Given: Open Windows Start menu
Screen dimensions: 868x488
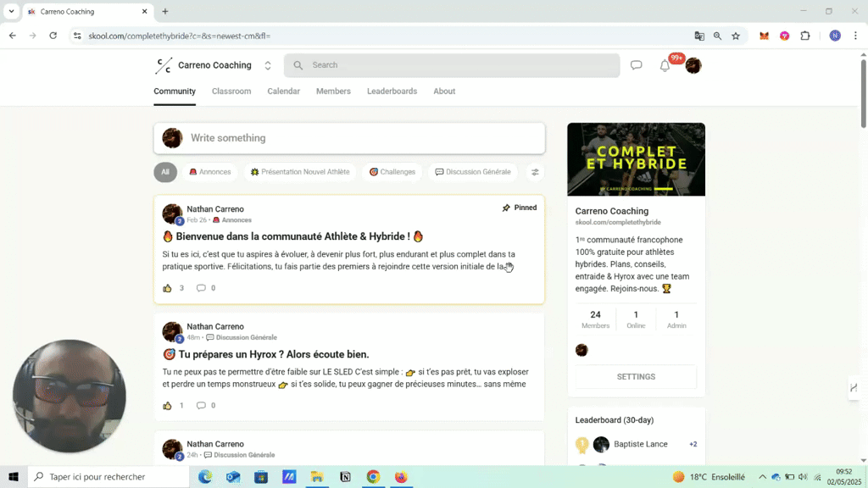Looking at the screenshot, I should 14,477.
